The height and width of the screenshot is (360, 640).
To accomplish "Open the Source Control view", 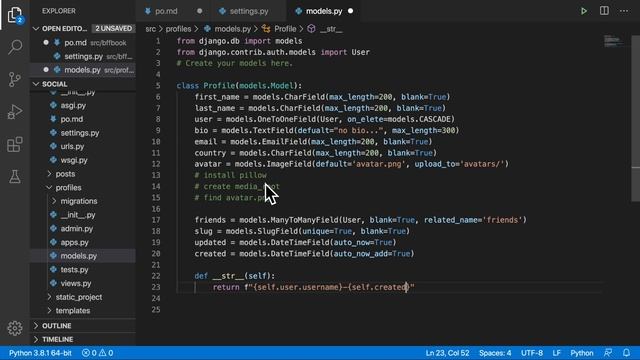I will [x=15, y=79].
